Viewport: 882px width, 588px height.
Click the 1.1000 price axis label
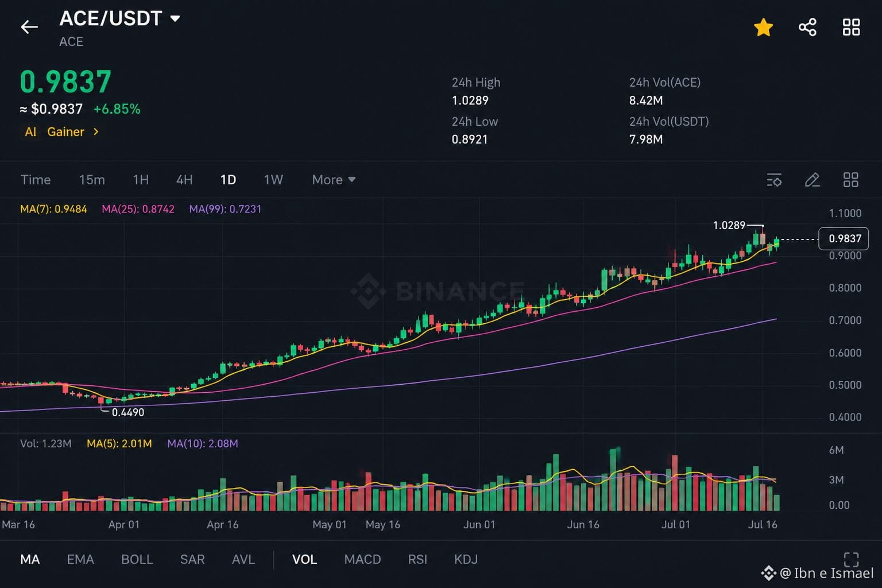coord(845,213)
